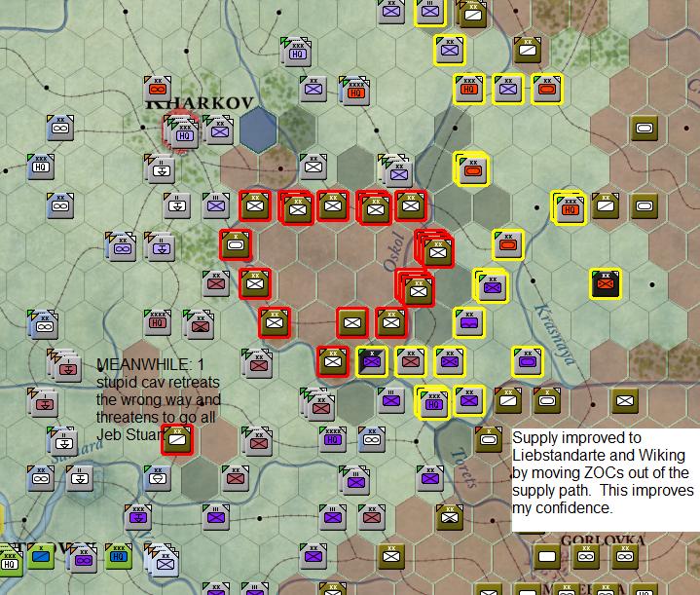Click the 'MEANWHILE: 1 stupid cav' annotation
Image resolution: width=700 pixels, height=595 pixels.
[158, 399]
